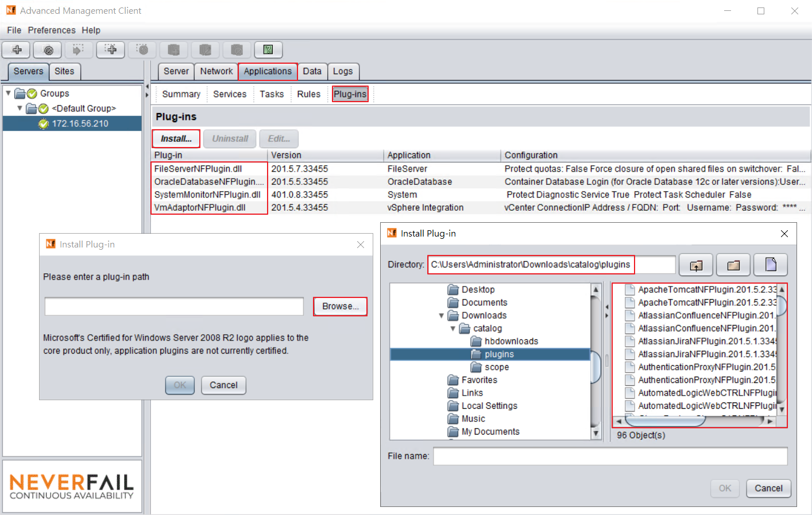Click the plug-in path text field
The image size is (812, 515).
pos(174,307)
